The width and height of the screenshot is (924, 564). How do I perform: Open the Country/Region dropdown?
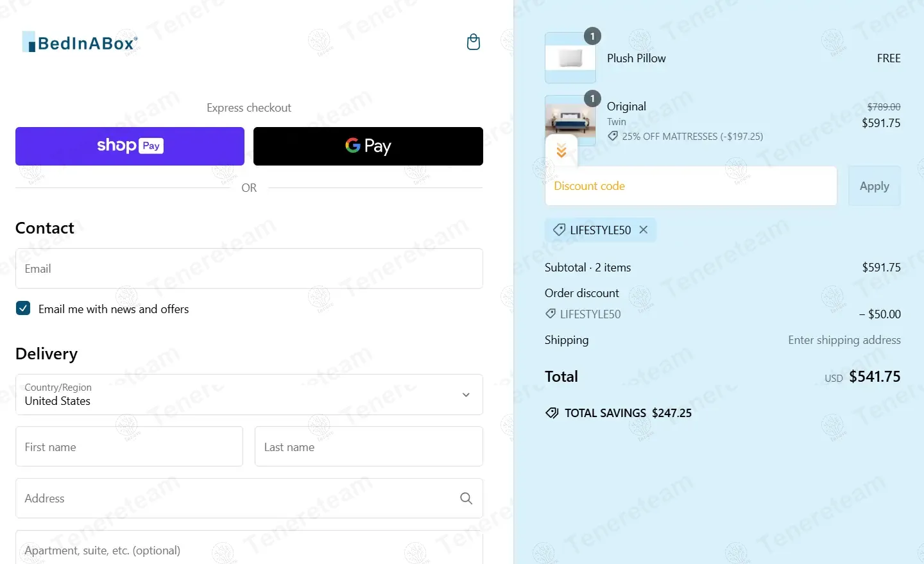coord(249,395)
